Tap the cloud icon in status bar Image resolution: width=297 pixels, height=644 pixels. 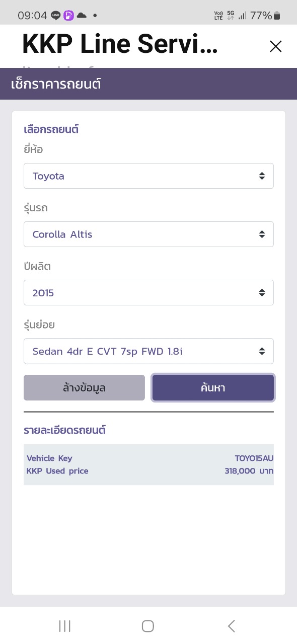point(82,16)
